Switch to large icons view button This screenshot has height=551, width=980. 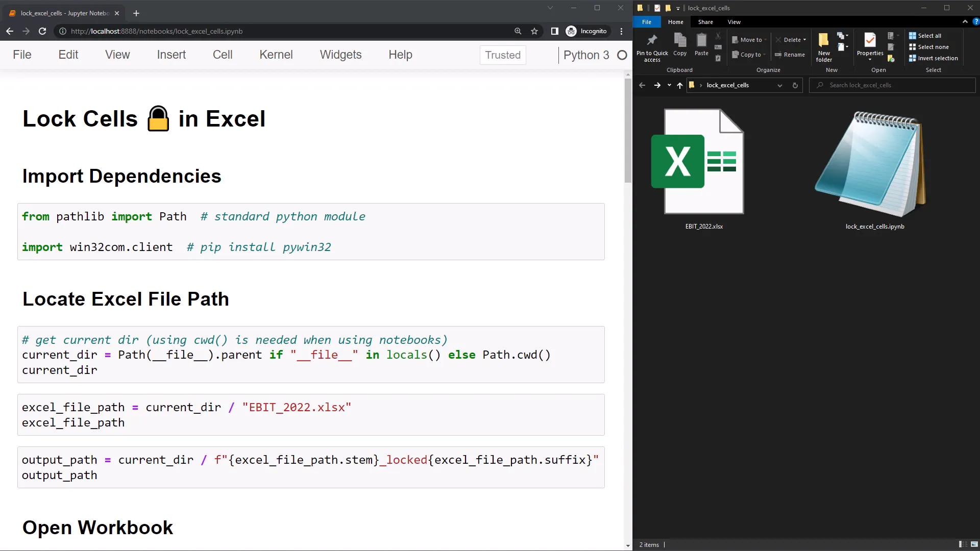click(x=974, y=544)
